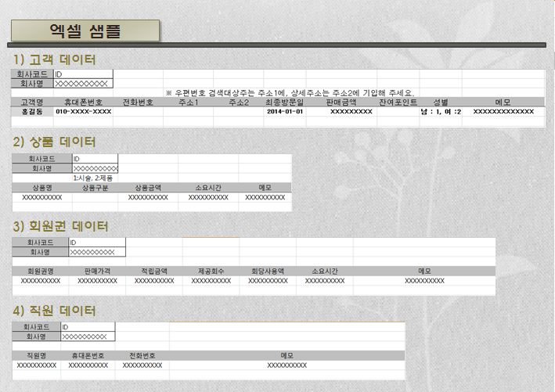The height and width of the screenshot is (392, 555).
Task: Select the 남:1, 여:2 gender cell
Action: pyautogui.click(x=441, y=112)
